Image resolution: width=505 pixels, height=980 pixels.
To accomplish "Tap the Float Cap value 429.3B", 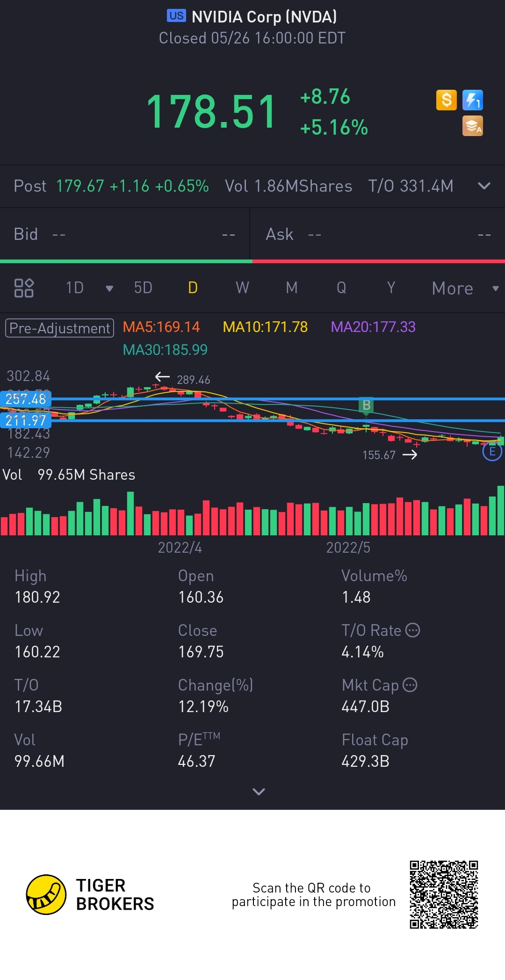I will click(366, 762).
